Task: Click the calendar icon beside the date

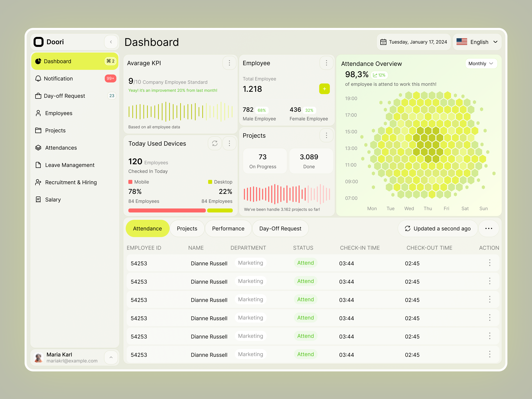Action: point(383,42)
